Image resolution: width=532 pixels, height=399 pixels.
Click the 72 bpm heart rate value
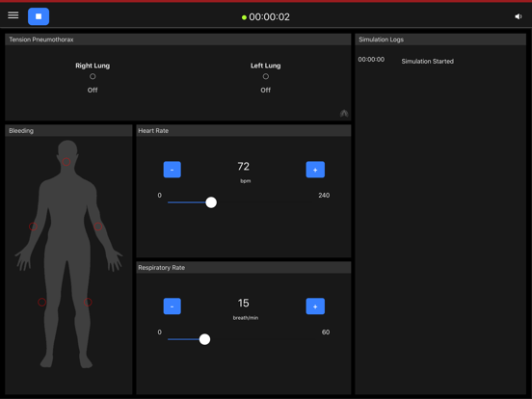tap(244, 166)
